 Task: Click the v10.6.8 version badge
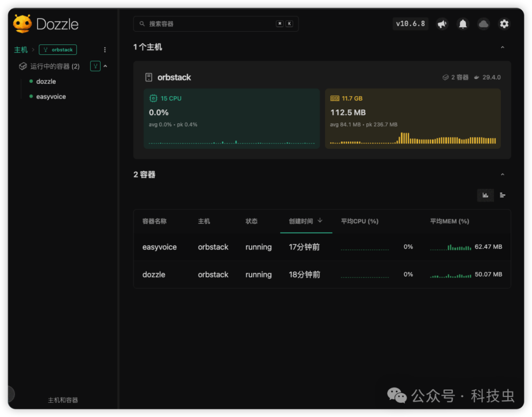click(x=410, y=24)
